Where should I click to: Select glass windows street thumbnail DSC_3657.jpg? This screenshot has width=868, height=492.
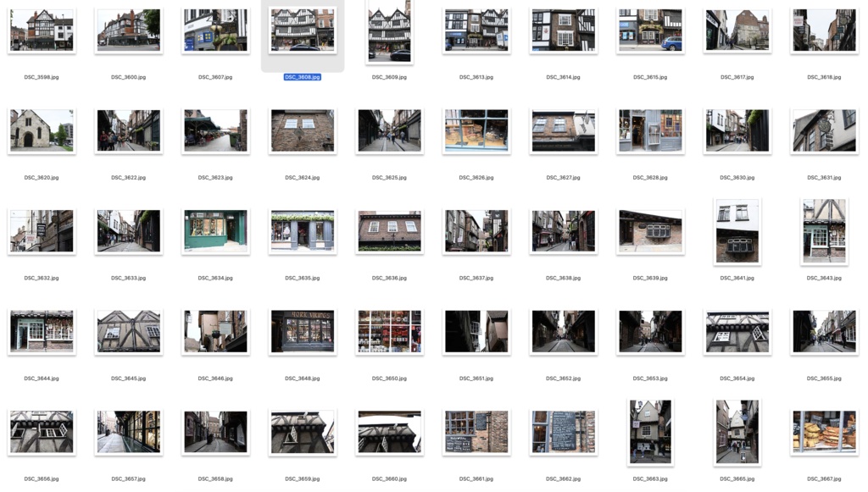click(129, 432)
